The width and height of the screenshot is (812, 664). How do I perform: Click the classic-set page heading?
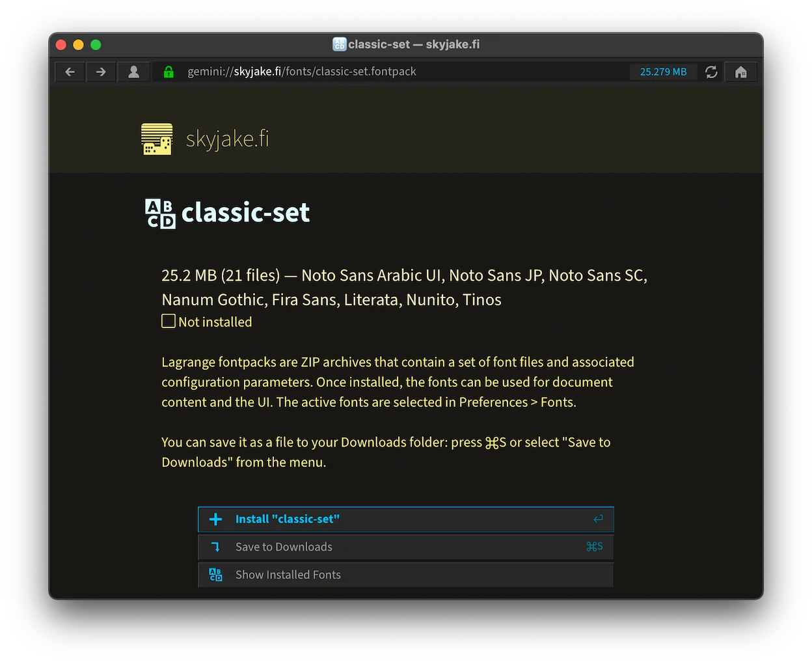[x=245, y=213]
